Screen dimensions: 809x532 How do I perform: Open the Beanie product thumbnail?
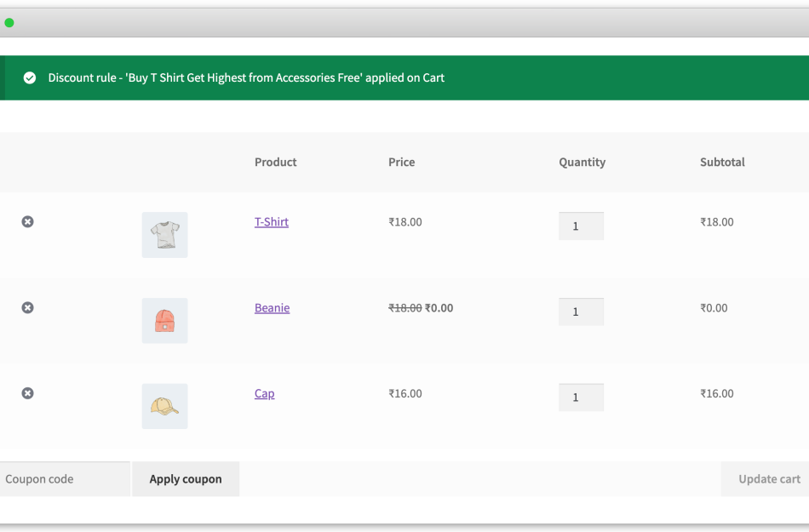click(164, 321)
